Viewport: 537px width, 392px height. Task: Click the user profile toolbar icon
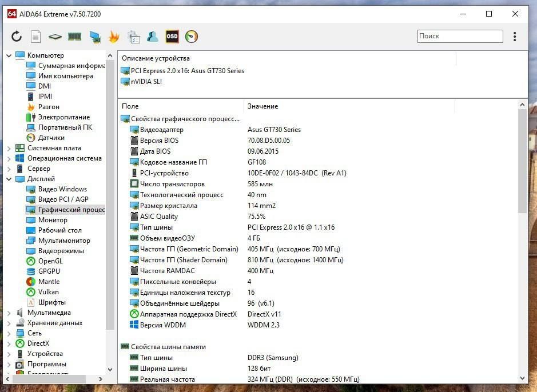click(152, 36)
